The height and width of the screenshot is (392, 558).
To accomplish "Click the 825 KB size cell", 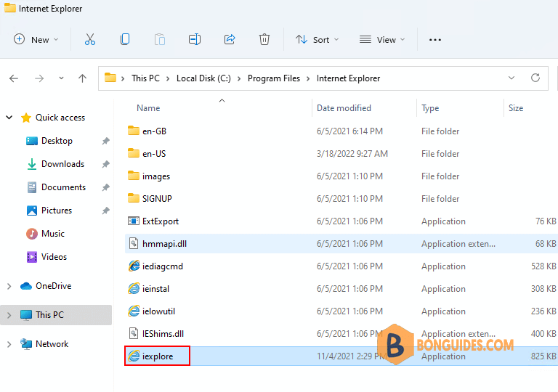I will pyautogui.click(x=543, y=356).
